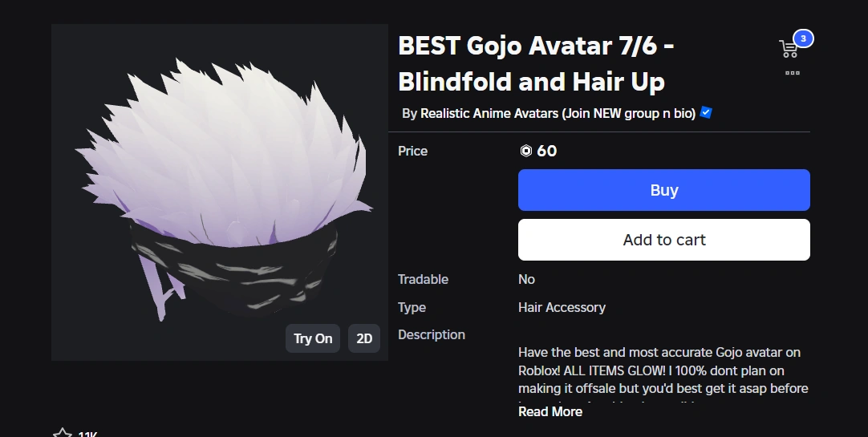Click the Hair Accessory type value

pos(562,307)
